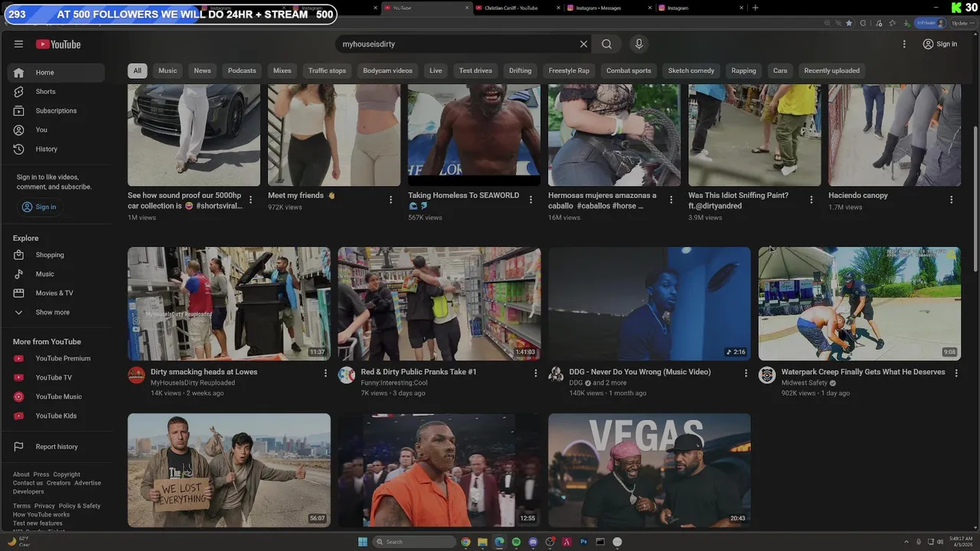The image size is (980, 551).
Task: Open Report history in the sidebar
Action: tap(56, 447)
